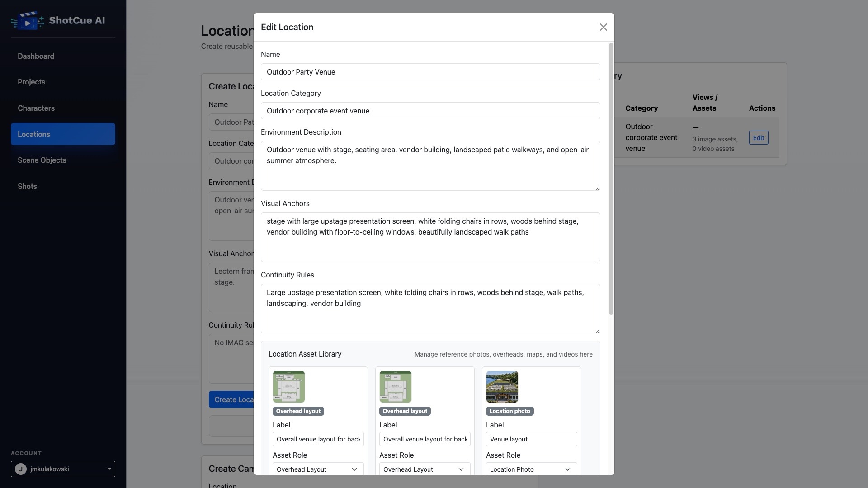Click the 'Outdoor corporate event venue' table cell
Viewport: 868px width, 488px height.
[651, 138]
